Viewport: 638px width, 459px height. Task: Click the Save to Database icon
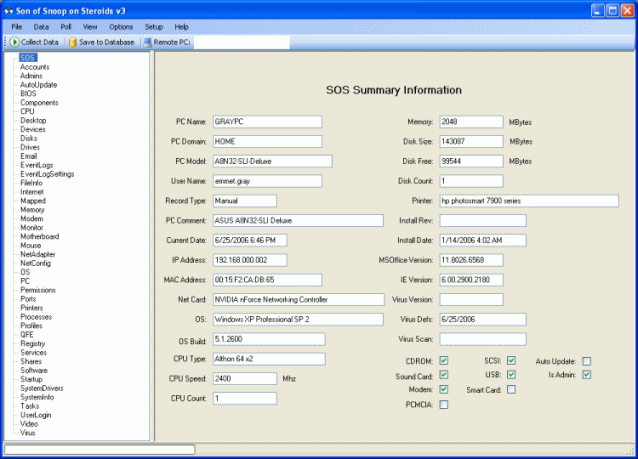pyautogui.click(x=73, y=43)
